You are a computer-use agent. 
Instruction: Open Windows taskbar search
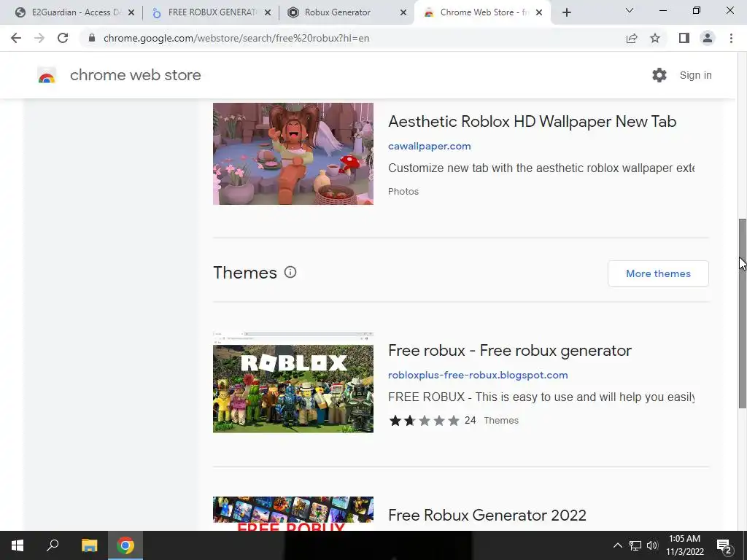pyautogui.click(x=53, y=545)
